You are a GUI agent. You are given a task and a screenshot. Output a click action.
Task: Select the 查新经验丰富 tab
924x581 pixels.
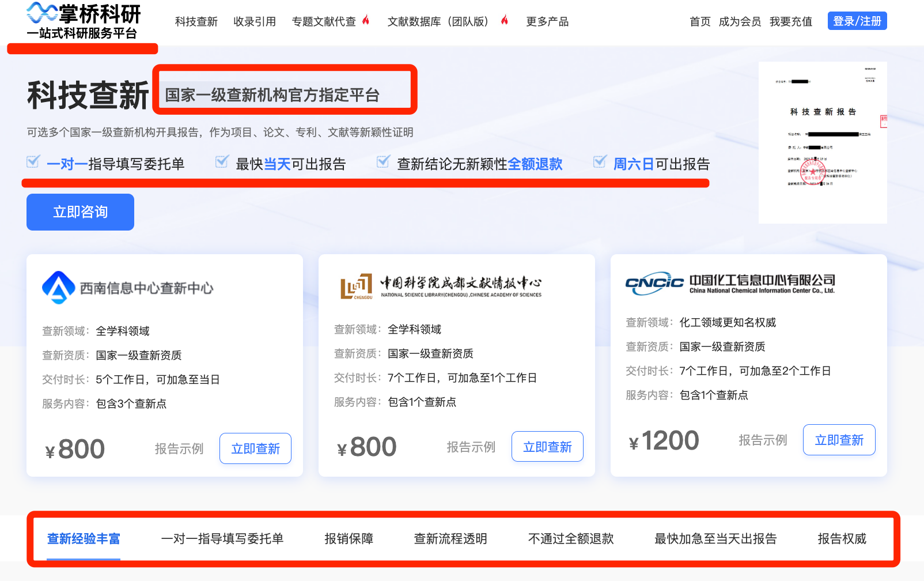coord(84,538)
